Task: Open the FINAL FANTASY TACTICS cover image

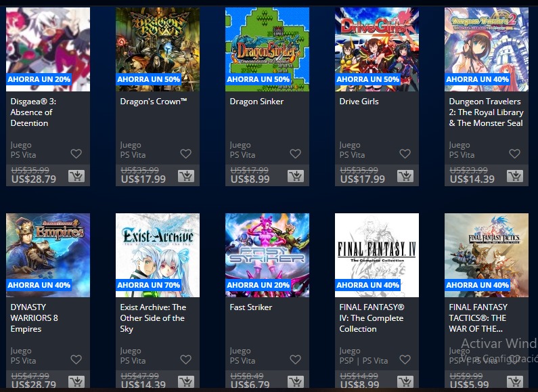Action: 487,255
